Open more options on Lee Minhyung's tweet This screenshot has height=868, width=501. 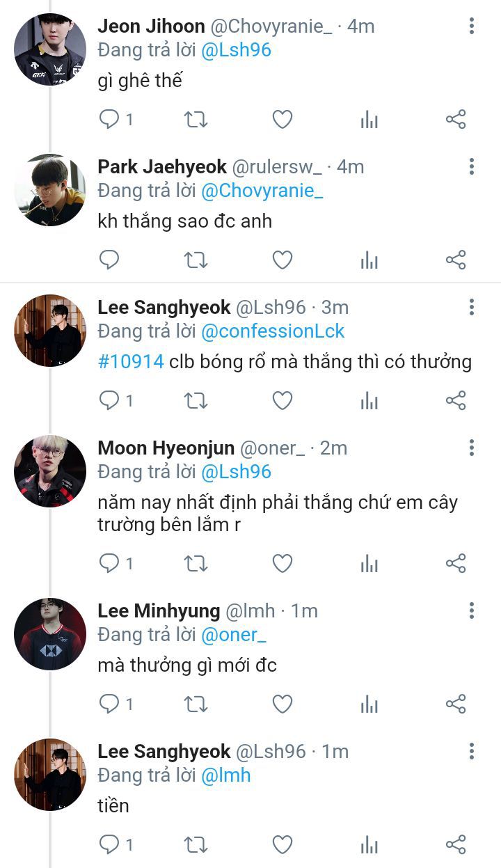472,611
